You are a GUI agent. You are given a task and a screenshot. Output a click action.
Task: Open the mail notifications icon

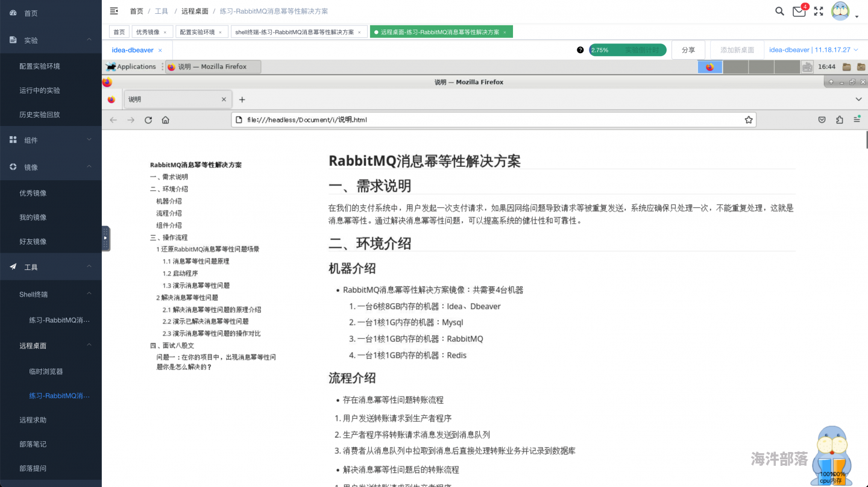coord(799,11)
